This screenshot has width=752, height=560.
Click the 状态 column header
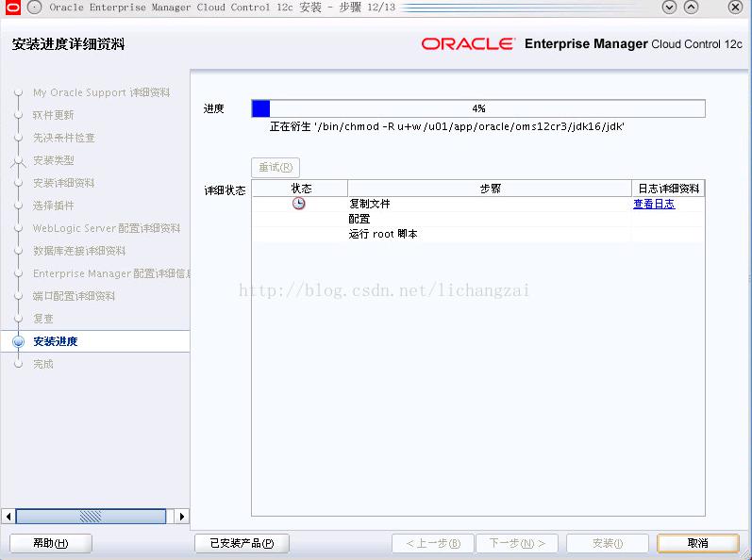[300, 189]
